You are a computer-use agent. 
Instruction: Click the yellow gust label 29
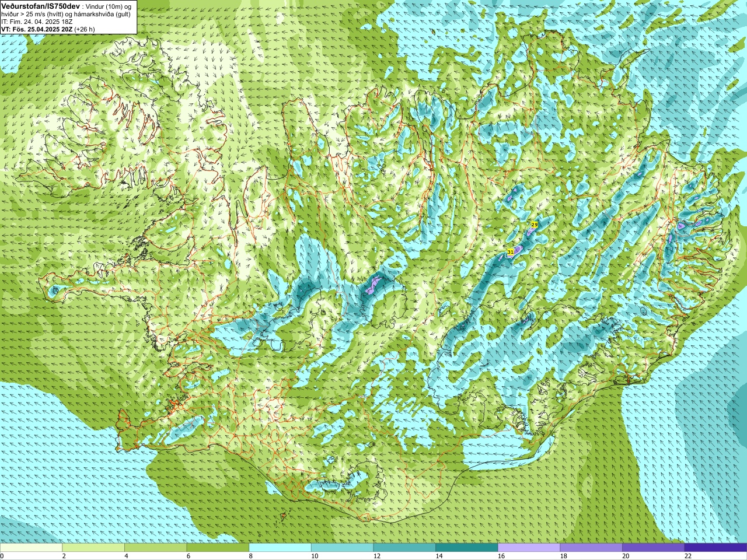(534, 225)
